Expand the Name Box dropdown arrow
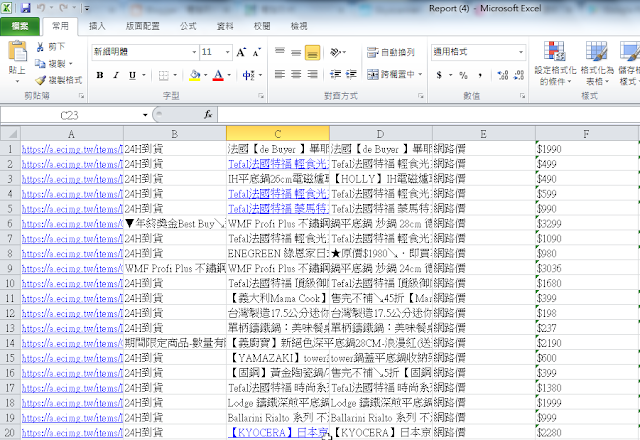Screen dimensions: 640x440 [x=145, y=115]
